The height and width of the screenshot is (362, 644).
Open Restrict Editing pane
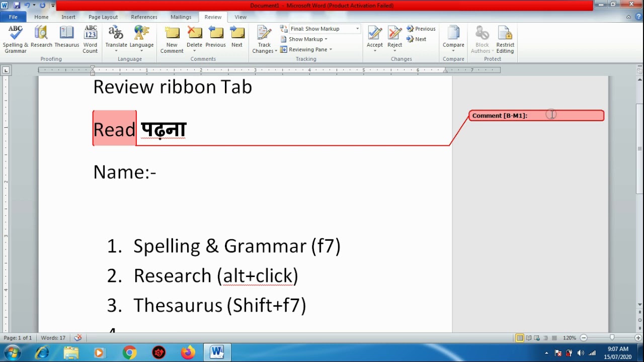505,39
